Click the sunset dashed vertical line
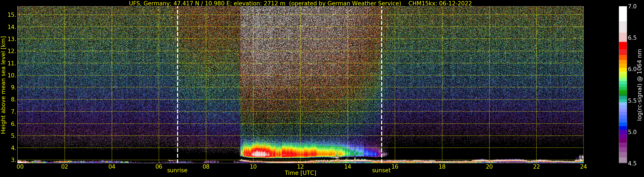This screenshot has height=177, width=644. (382, 85)
